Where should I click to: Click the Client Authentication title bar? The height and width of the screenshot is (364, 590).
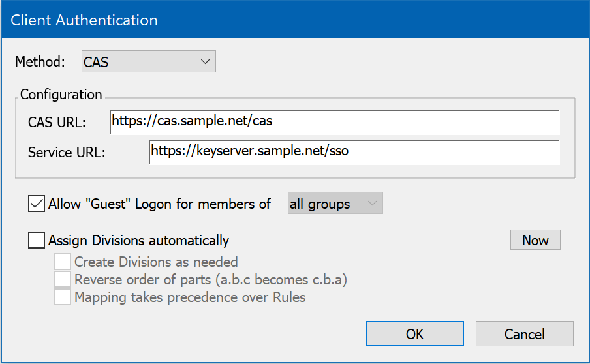(294, 20)
